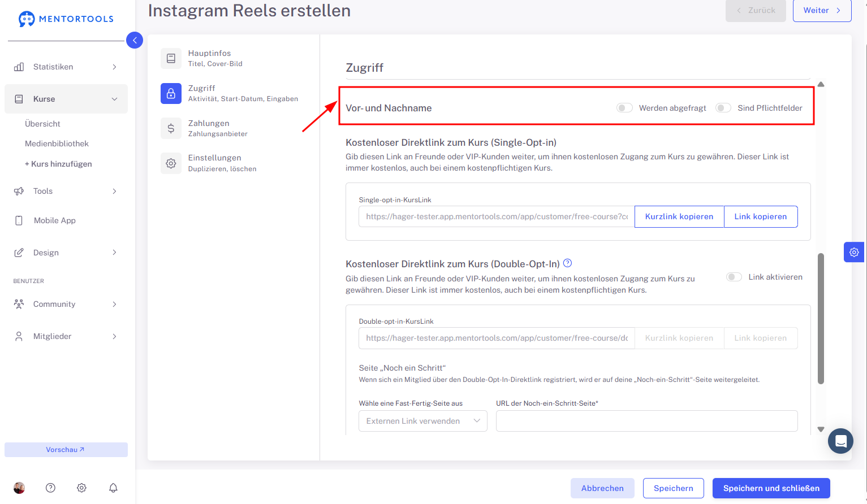Expand the Statistiken sidebar menu
This screenshot has width=867, height=504.
click(x=66, y=67)
